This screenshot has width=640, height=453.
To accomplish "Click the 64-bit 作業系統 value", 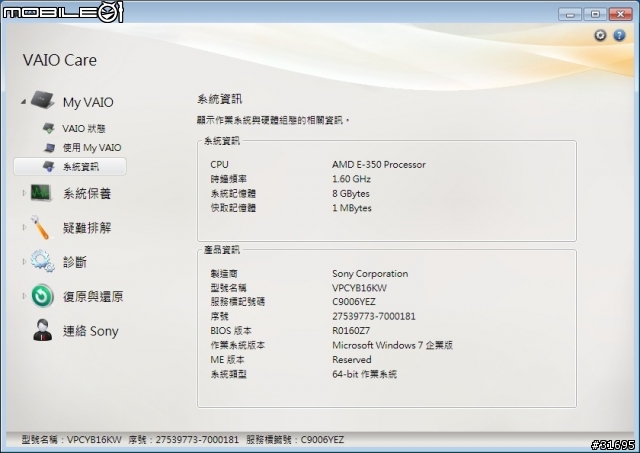I will (x=364, y=374).
